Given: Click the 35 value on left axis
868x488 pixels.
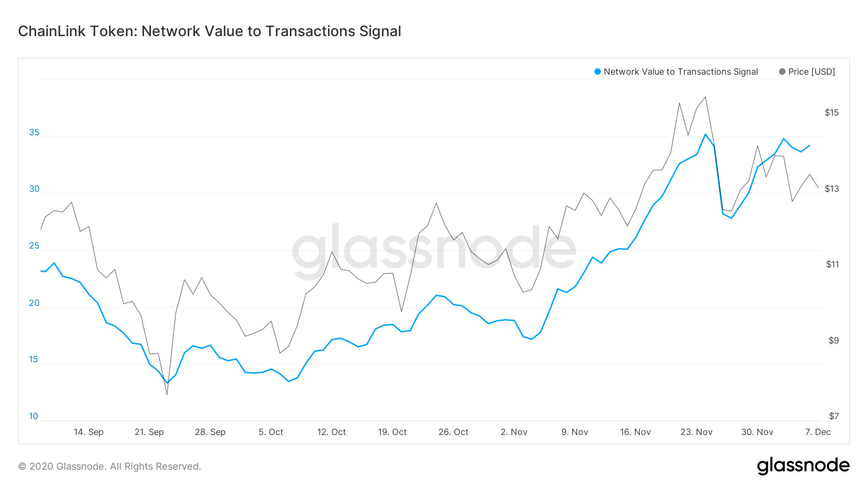Looking at the screenshot, I should tap(34, 132).
